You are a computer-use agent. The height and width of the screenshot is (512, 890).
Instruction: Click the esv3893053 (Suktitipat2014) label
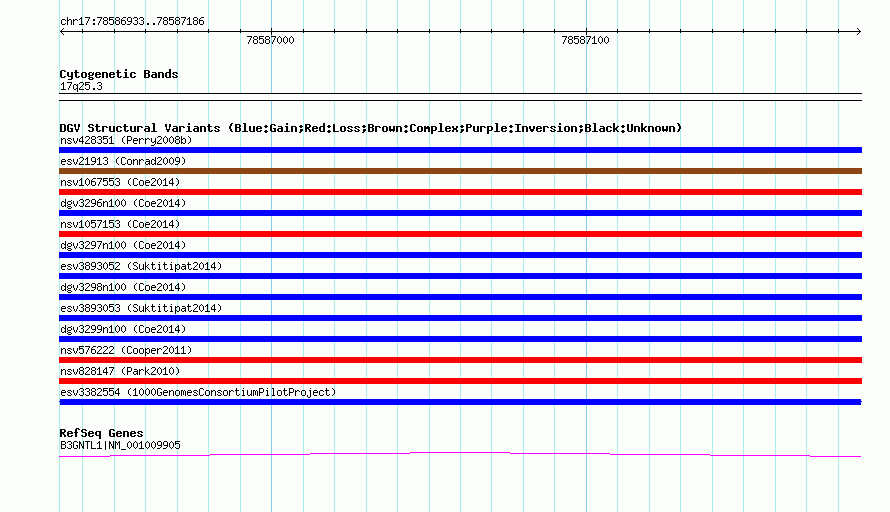(x=141, y=308)
